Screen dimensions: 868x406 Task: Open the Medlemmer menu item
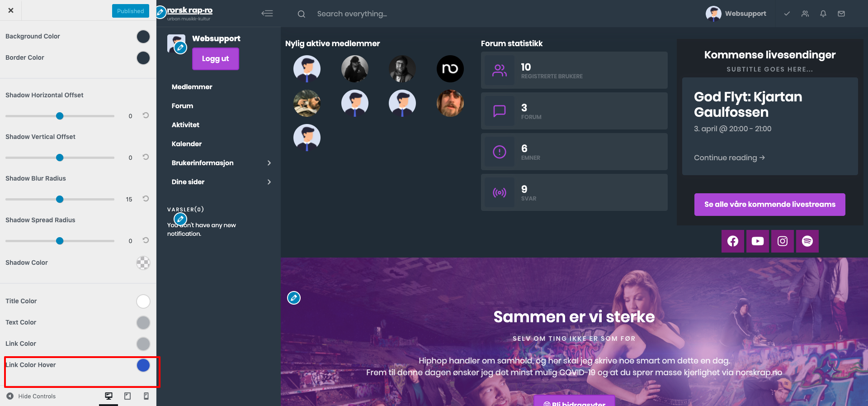pos(192,87)
